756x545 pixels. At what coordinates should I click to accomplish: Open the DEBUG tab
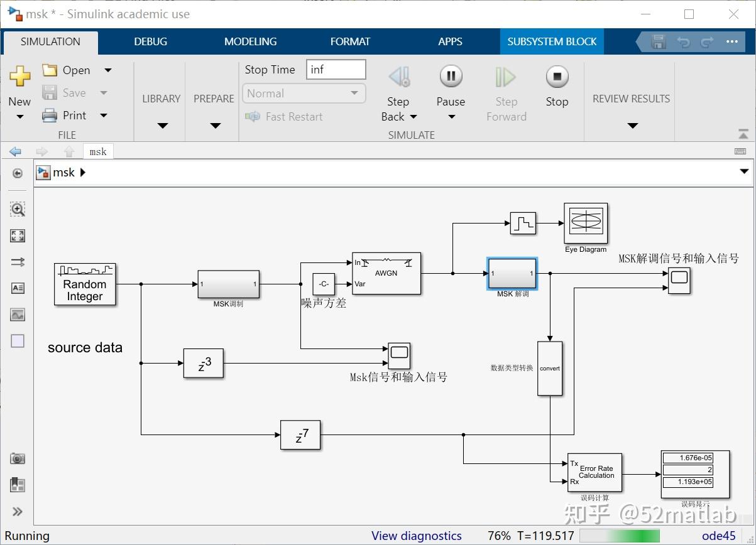pyautogui.click(x=151, y=41)
